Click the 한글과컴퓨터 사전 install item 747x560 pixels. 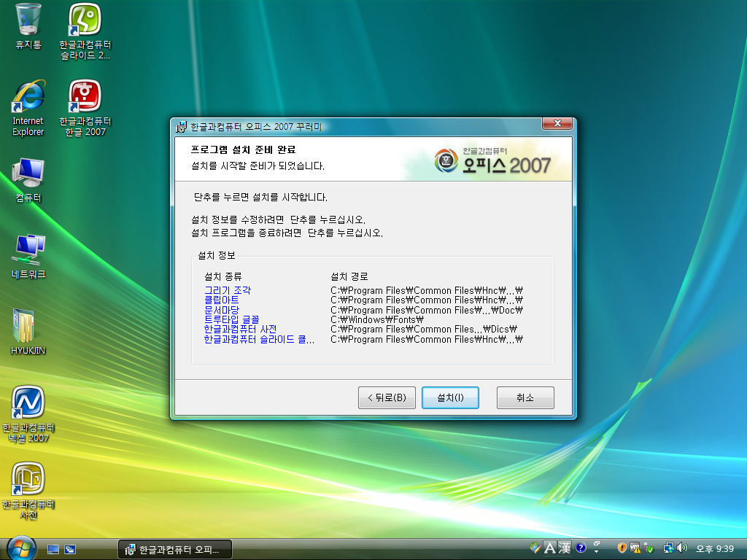click(x=240, y=329)
